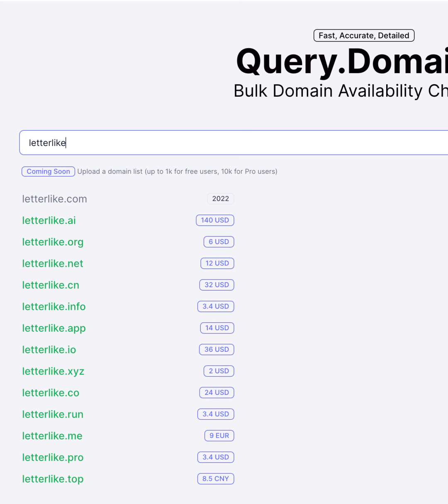Click the 9 EUR price badge

[219, 436]
